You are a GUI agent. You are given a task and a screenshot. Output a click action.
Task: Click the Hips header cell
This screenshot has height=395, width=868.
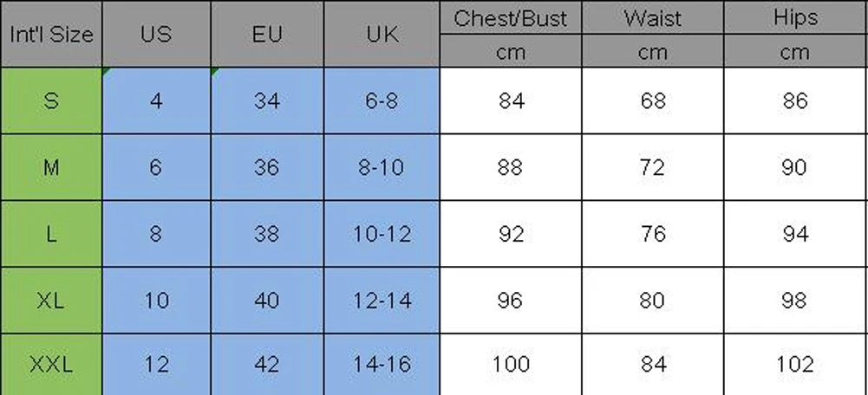click(796, 17)
